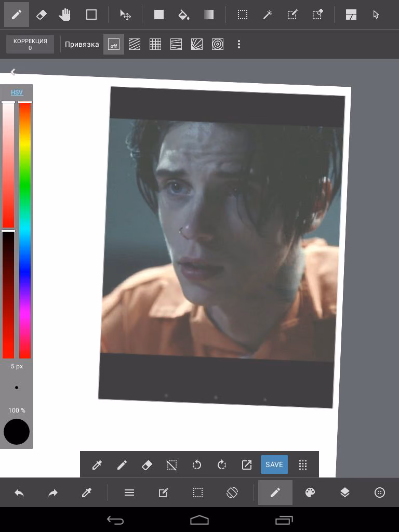
Task: Rotate canvas clockwise
Action: [221, 464]
